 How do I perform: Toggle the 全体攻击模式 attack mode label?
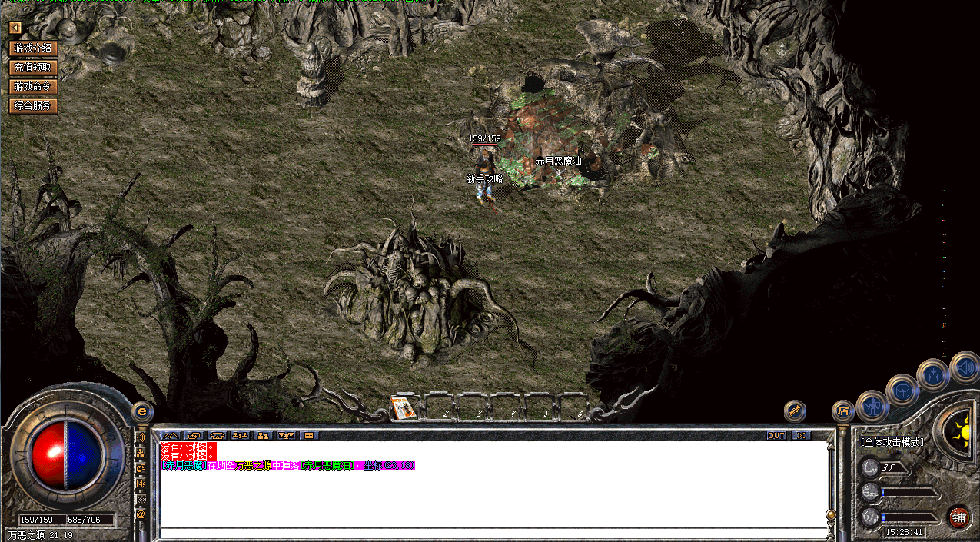coord(892,442)
